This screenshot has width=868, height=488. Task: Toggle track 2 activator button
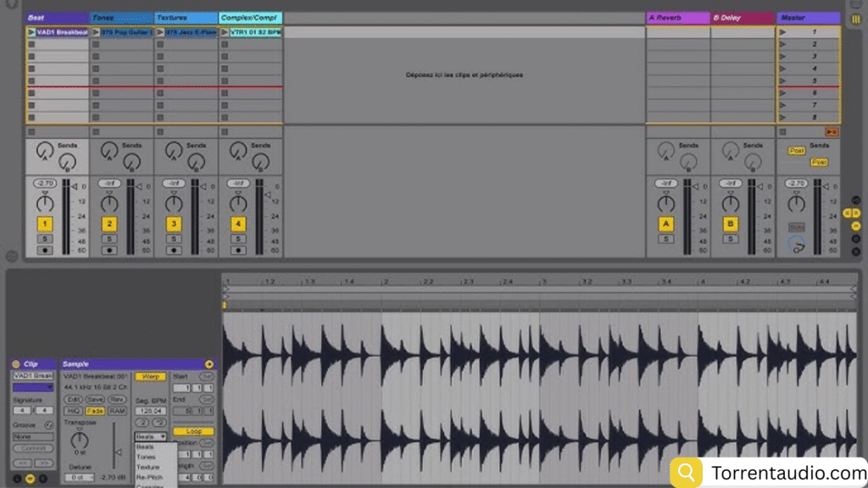pos(109,224)
